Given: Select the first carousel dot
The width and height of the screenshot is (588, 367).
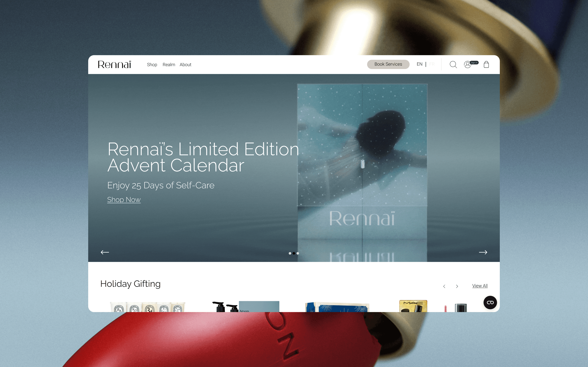Looking at the screenshot, I should (x=290, y=253).
